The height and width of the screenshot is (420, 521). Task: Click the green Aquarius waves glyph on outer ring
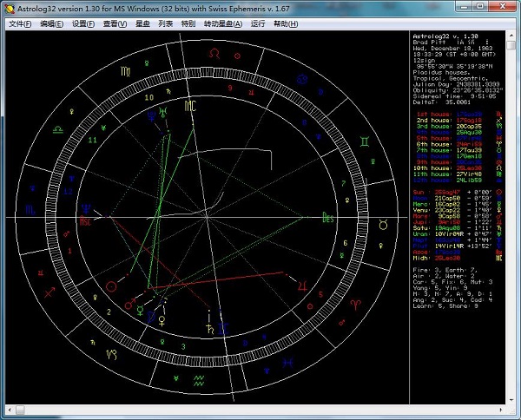click(x=199, y=381)
